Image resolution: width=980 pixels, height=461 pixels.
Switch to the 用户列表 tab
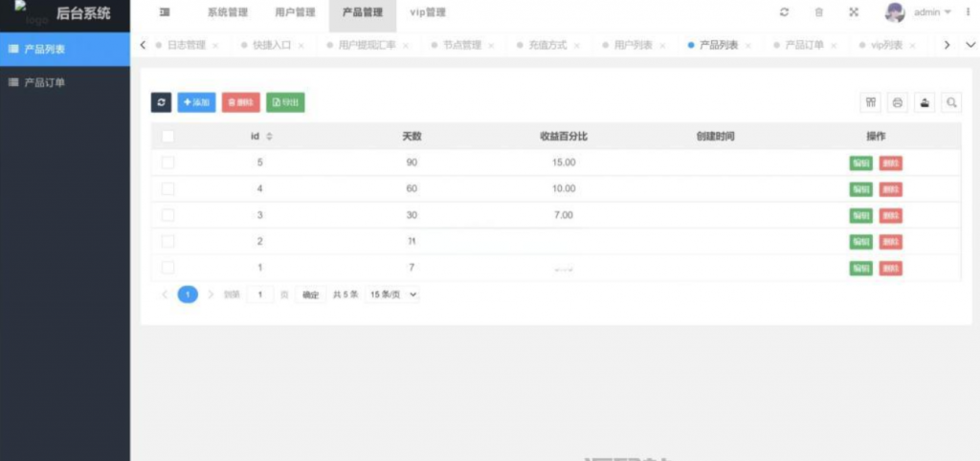click(x=634, y=46)
